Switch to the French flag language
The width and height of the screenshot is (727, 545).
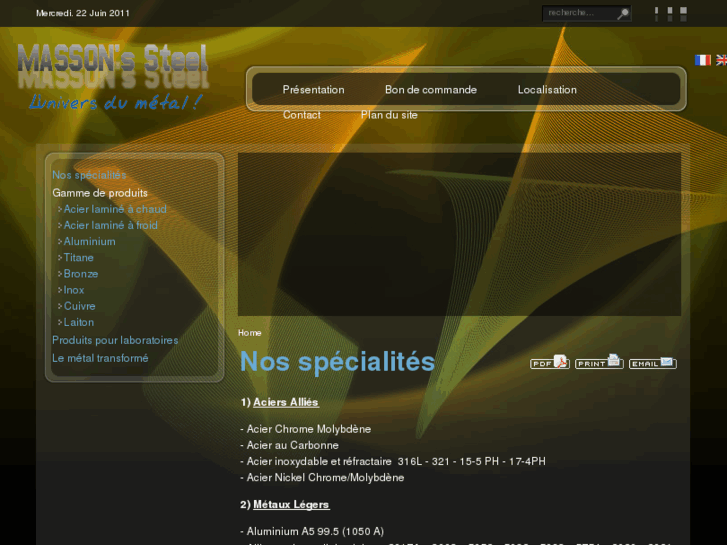(x=702, y=60)
